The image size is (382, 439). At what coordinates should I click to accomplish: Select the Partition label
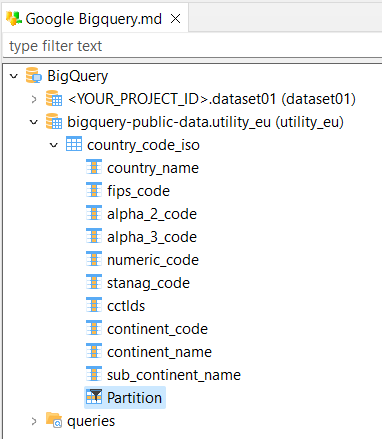coord(134,398)
